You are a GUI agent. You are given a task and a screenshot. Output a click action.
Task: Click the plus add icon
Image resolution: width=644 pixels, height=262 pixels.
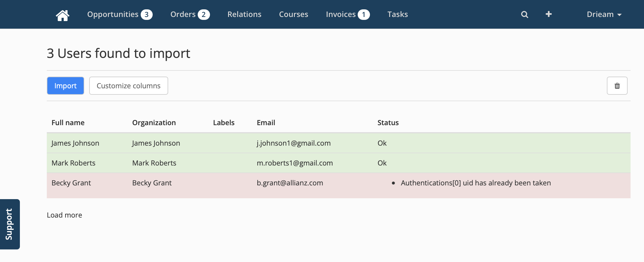pyautogui.click(x=549, y=14)
